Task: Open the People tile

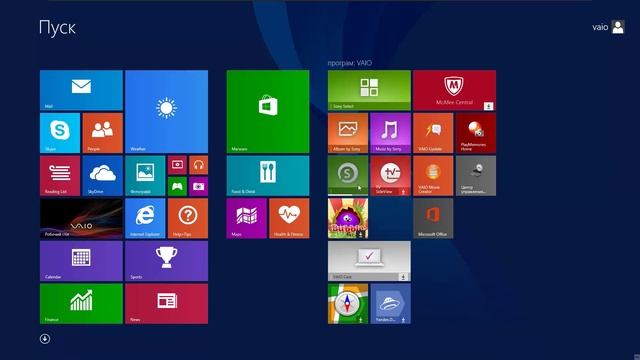Action: (102, 133)
